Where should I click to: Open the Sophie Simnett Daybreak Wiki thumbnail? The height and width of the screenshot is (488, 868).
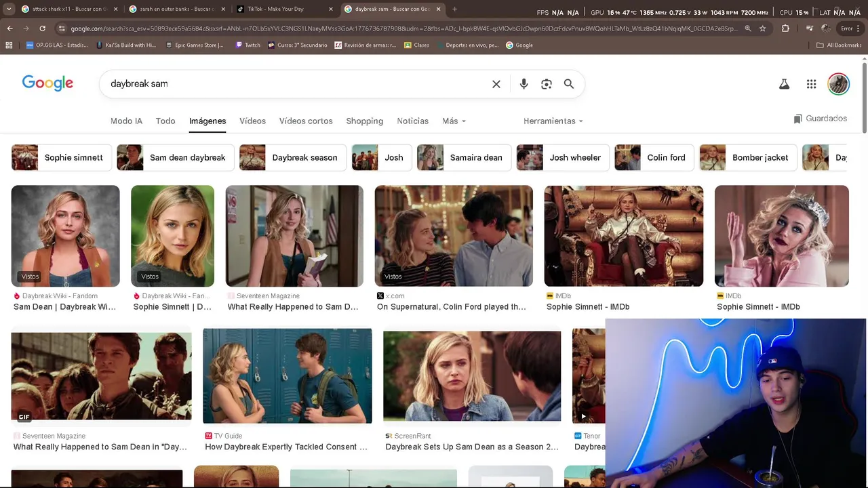click(x=172, y=236)
